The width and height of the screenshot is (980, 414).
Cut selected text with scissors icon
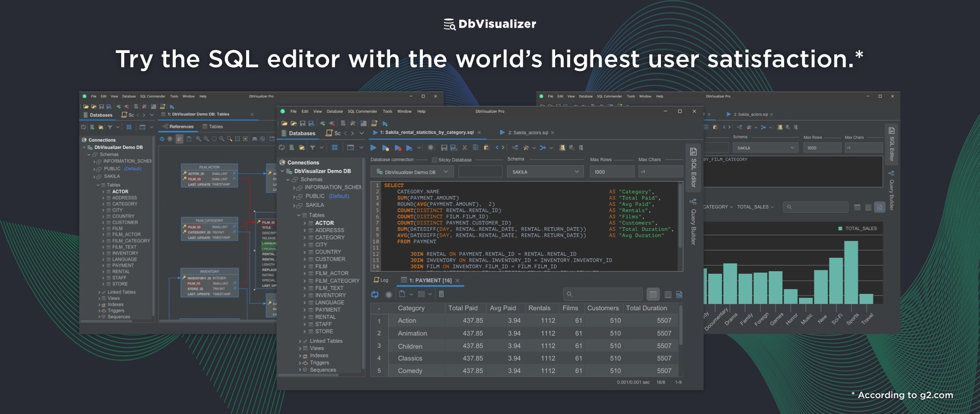[465, 147]
